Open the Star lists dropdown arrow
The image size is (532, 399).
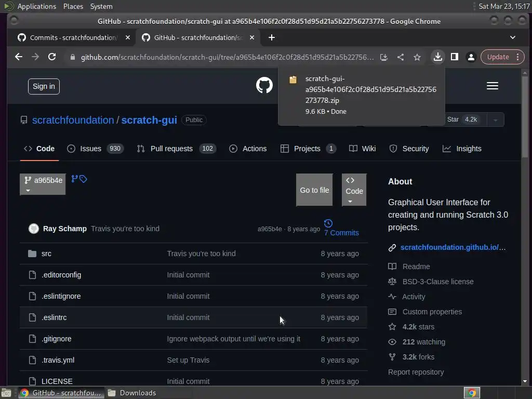point(495,120)
